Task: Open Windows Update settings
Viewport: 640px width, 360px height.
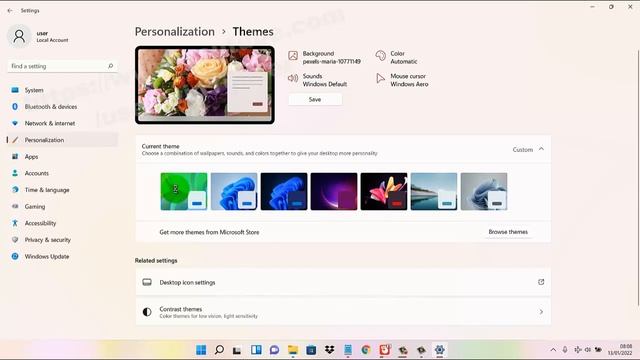Action: click(62, 257)
